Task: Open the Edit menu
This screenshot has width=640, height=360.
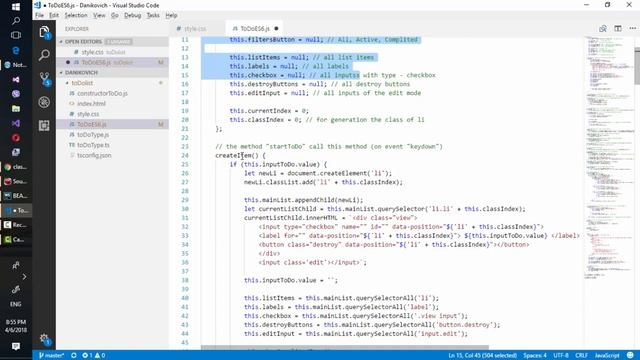Action: click(54, 16)
